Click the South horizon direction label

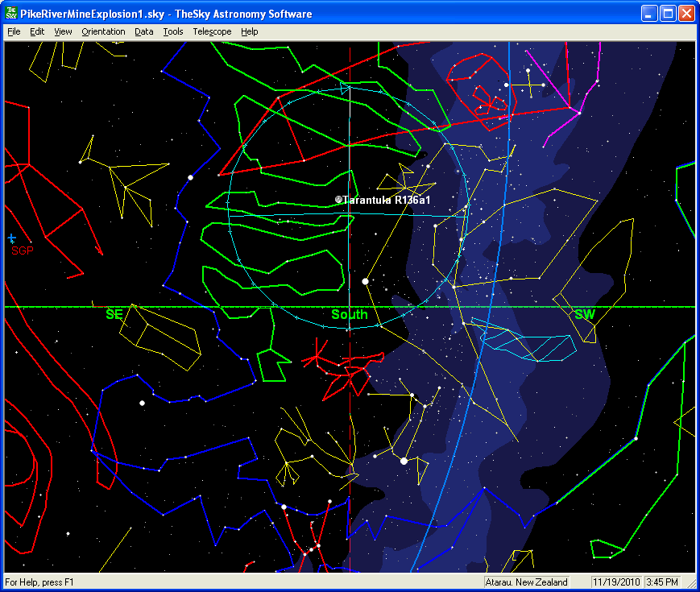[x=349, y=315]
